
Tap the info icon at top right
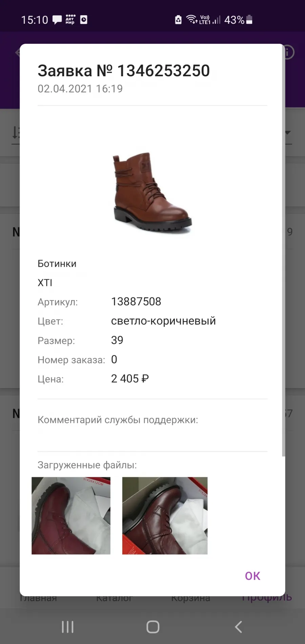(288, 53)
